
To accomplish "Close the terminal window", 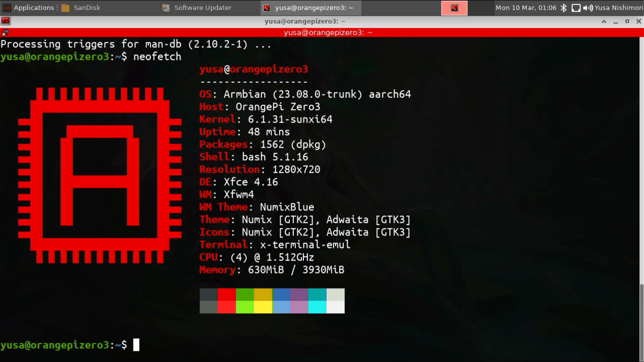I will [x=638, y=21].
